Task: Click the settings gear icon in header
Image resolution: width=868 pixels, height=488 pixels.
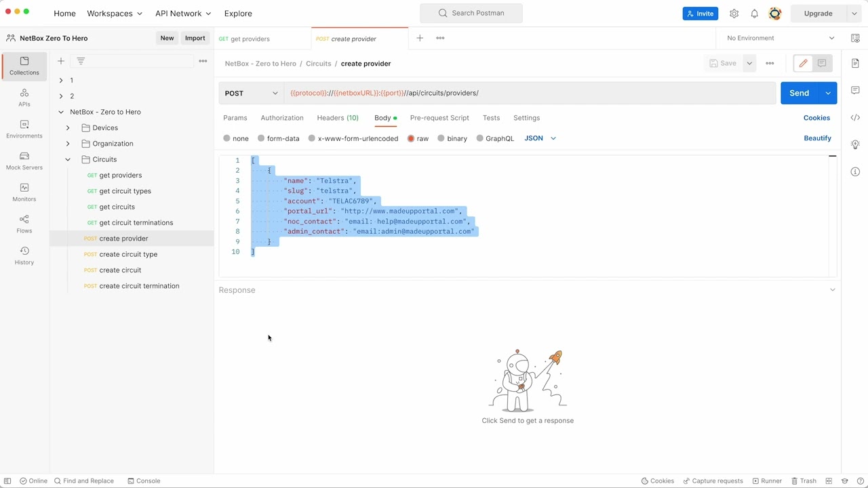Action: tap(734, 14)
